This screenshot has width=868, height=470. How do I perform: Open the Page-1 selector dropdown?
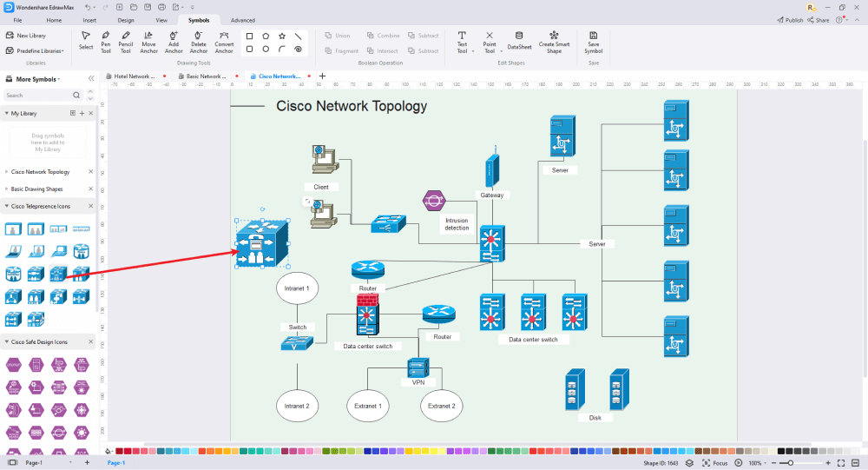tap(70, 462)
